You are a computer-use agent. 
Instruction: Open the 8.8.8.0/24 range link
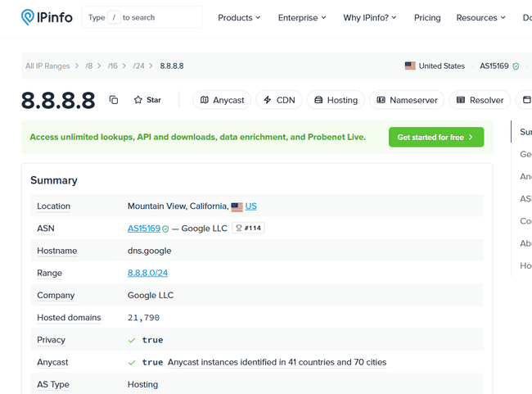click(x=147, y=273)
